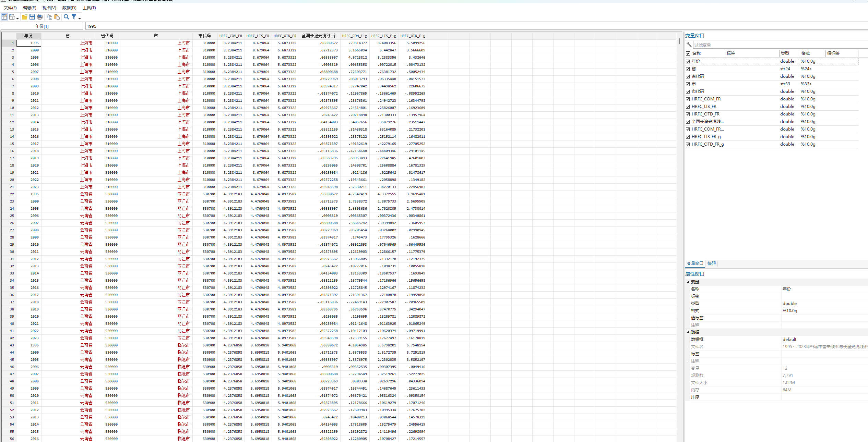This screenshot has height=442, width=868.
Task: Click the open file folder icon
Action: (x=24, y=17)
